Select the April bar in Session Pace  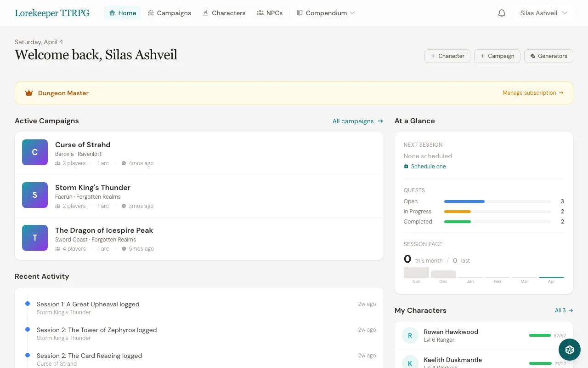[x=551, y=277]
